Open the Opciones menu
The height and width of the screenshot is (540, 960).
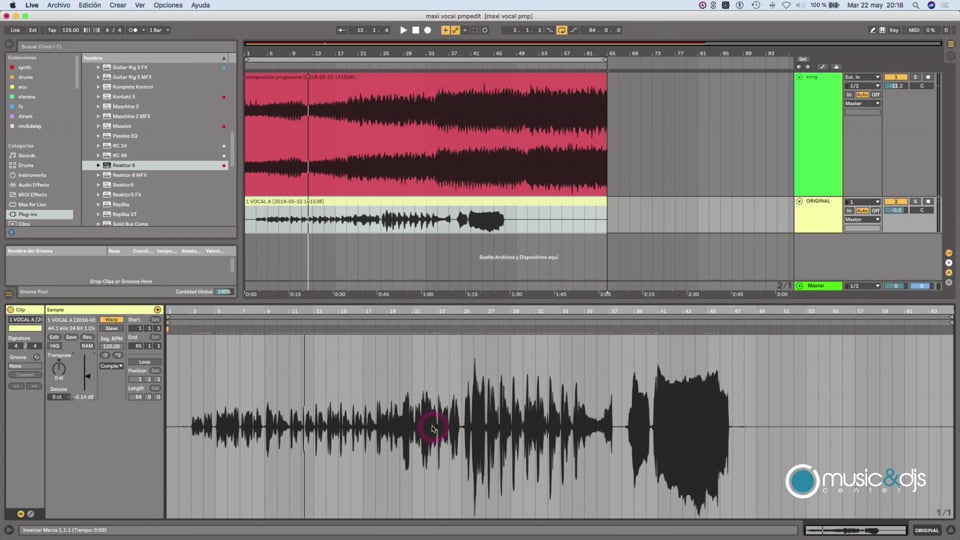[x=168, y=5]
